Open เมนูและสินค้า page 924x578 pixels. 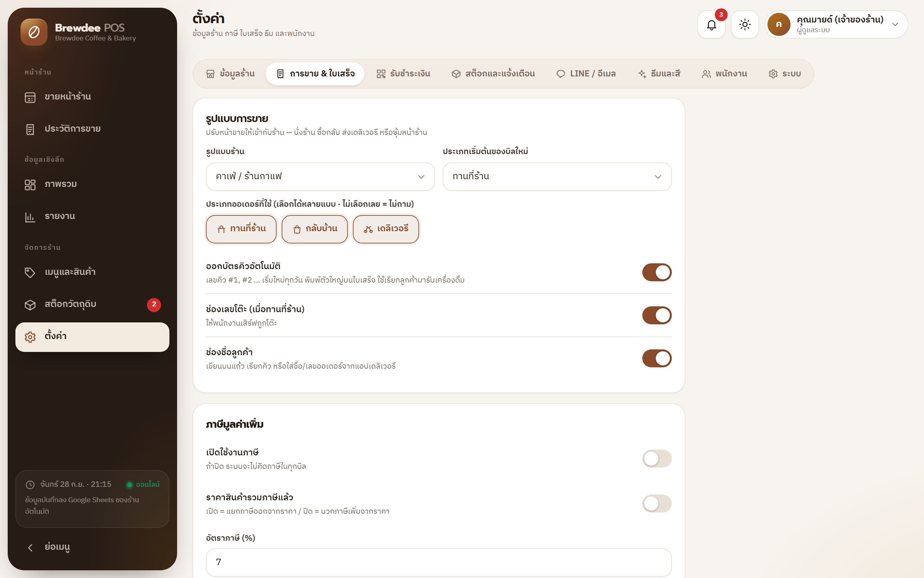tap(92, 272)
